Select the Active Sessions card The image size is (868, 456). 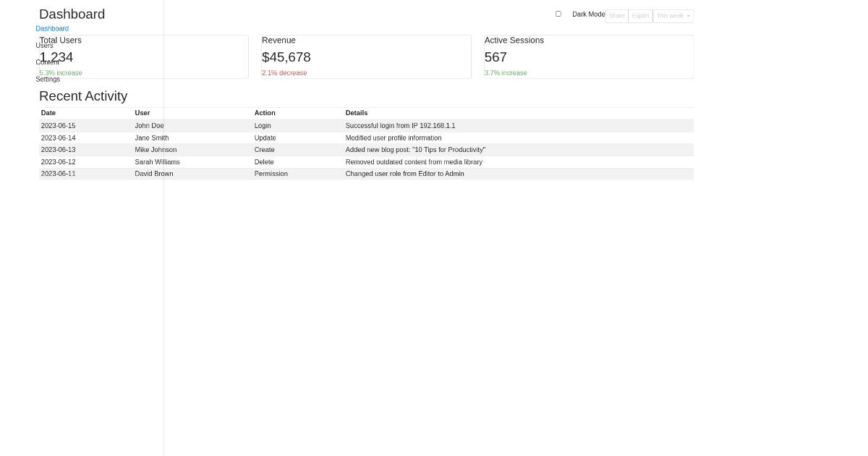pyautogui.click(x=588, y=56)
